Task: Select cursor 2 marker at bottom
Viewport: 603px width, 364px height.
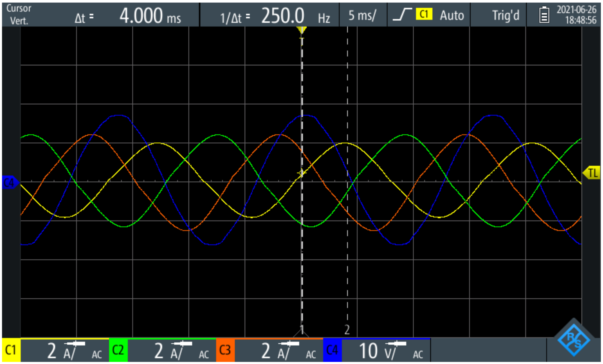Action: [x=347, y=330]
